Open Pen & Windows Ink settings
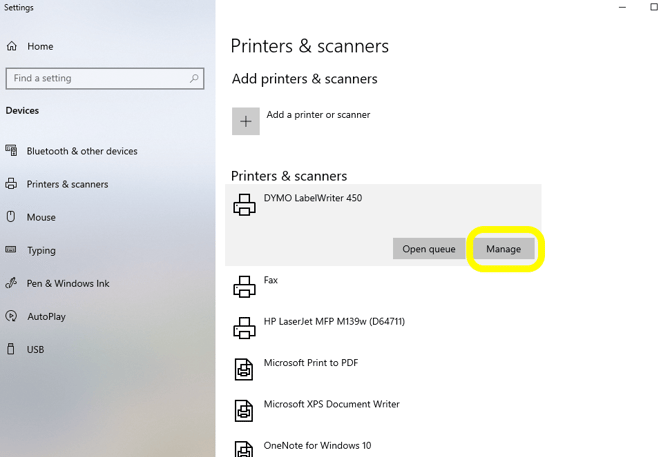Viewport: 670px width, 457px height. 68,284
